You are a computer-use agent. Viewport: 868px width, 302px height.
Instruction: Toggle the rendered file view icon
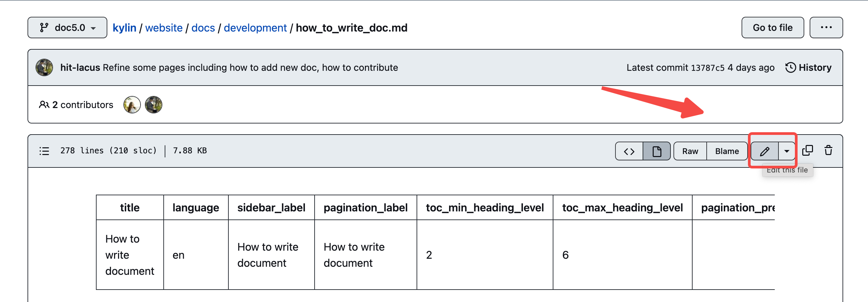(x=656, y=151)
